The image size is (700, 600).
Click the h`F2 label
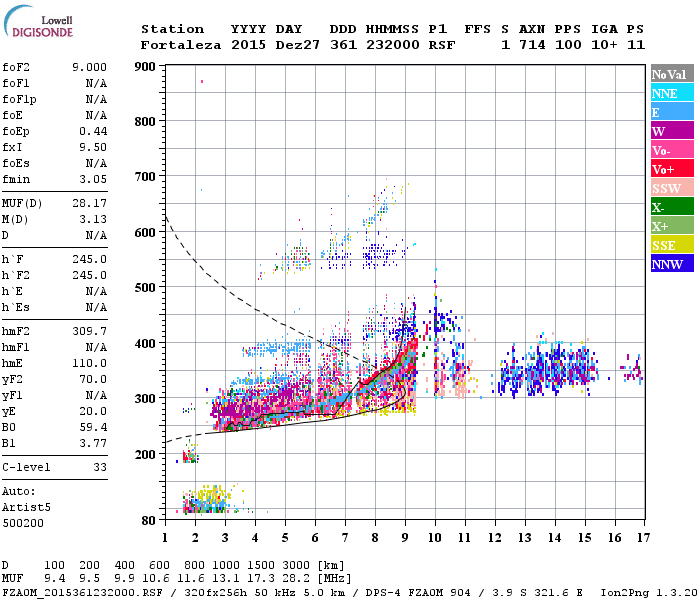click(16, 275)
